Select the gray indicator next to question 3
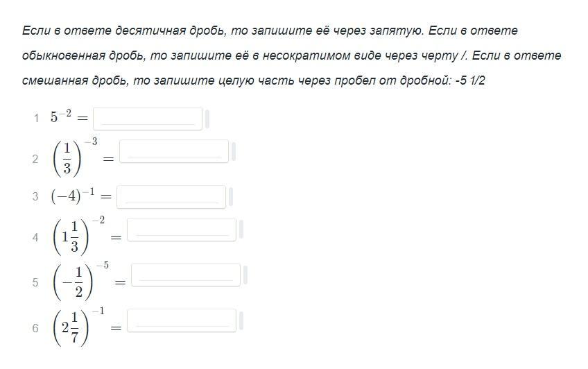The height and width of the screenshot is (369, 588). (231, 196)
